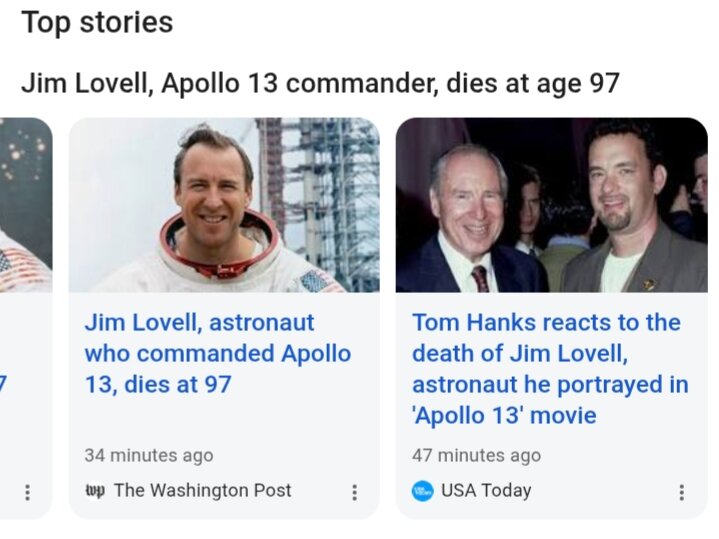The height and width of the screenshot is (539, 719).
Task: Tap 'The Washington Post' source name
Action: coord(202,490)
